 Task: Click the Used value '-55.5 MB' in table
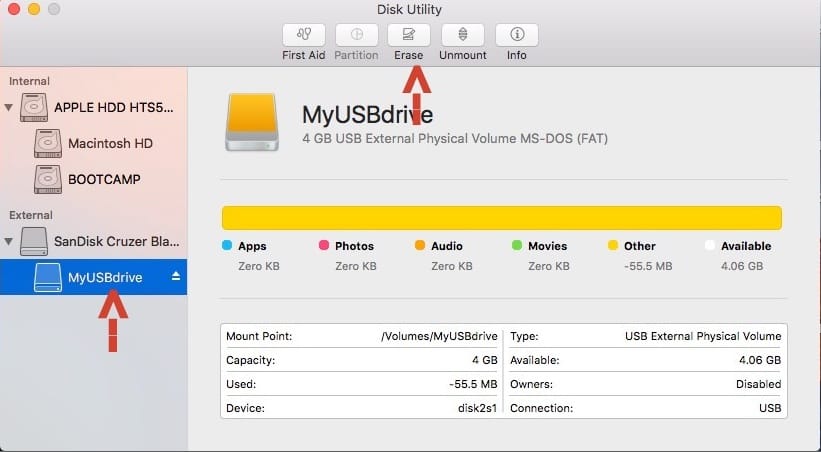[473, 384]
